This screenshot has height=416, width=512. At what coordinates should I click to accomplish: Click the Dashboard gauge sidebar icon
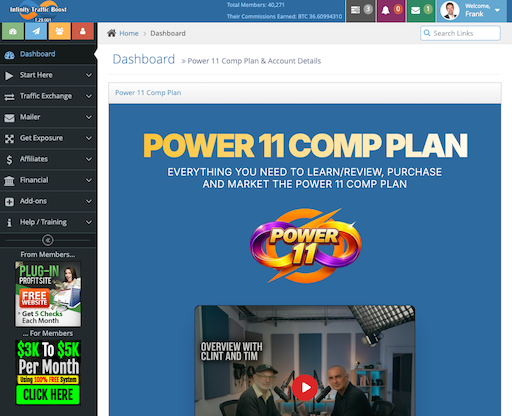(9, 55)
